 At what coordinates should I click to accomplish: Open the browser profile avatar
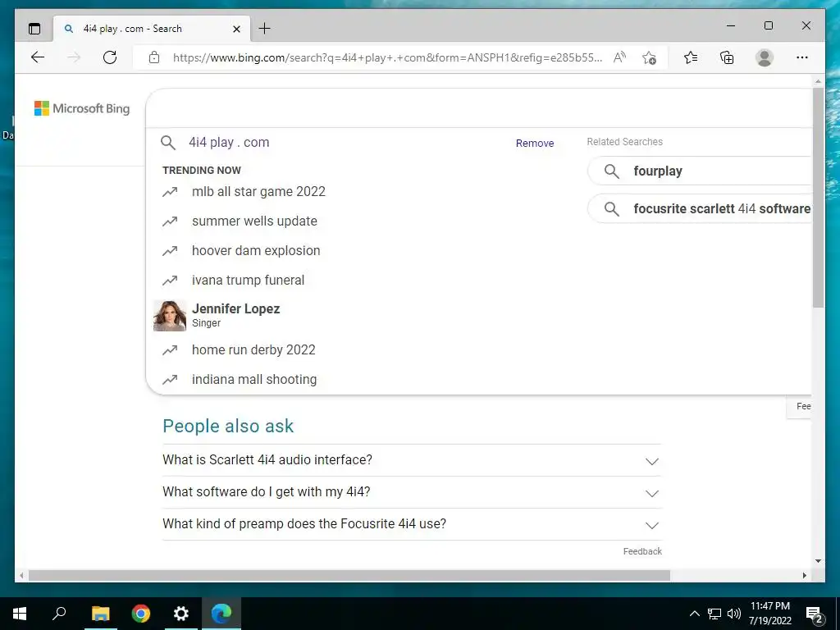(x=765, y=57)
